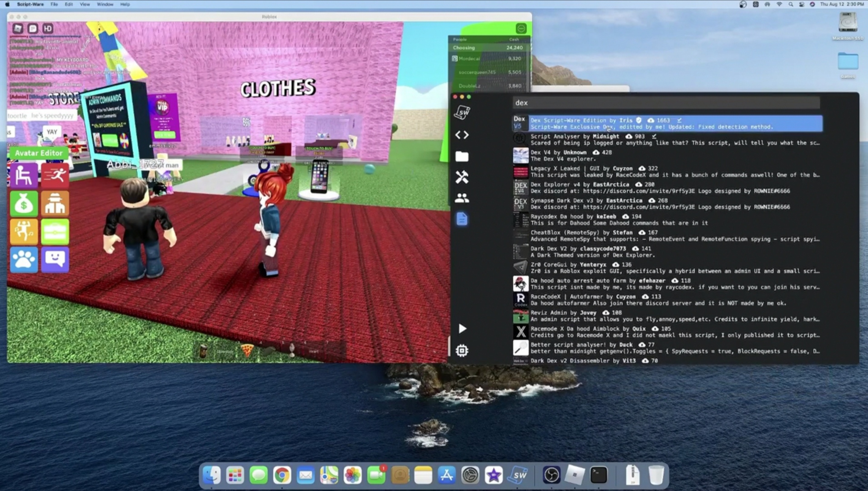Click the Wi-Fi icon in menu bar
The image size is (868, 491).
point(779,4)
